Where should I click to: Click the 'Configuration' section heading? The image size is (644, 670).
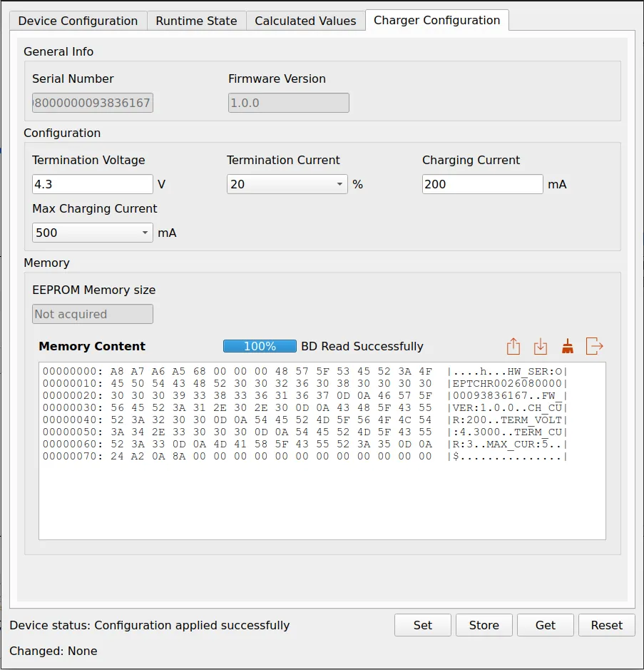point(62,133)
